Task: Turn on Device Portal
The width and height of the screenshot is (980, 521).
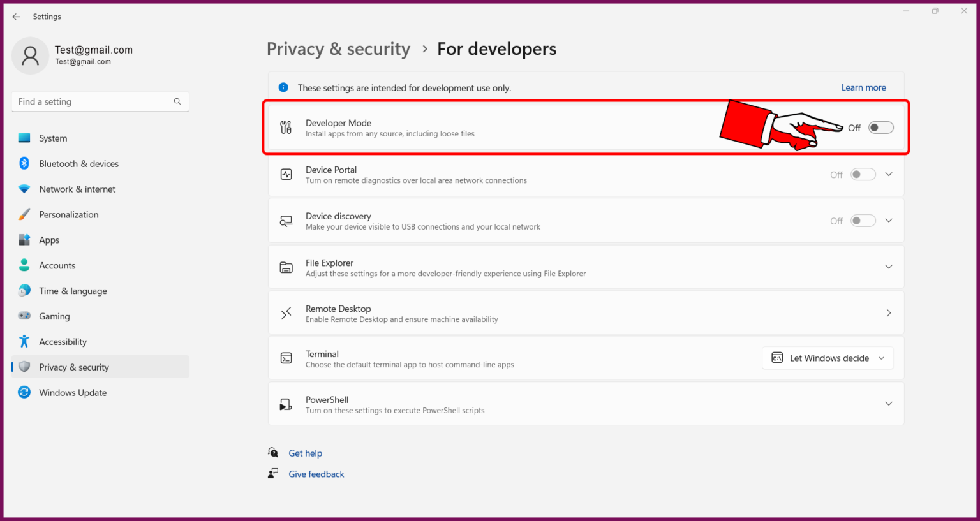Action: pos(863,173)
